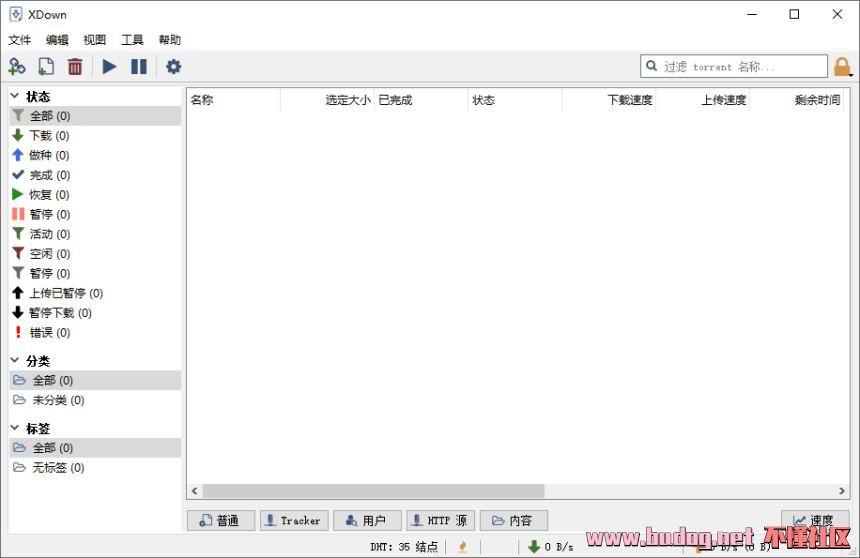Screen dimensions: 860x558
Task: Sort by the 下载速度 column header
Action: click(609, 100)
